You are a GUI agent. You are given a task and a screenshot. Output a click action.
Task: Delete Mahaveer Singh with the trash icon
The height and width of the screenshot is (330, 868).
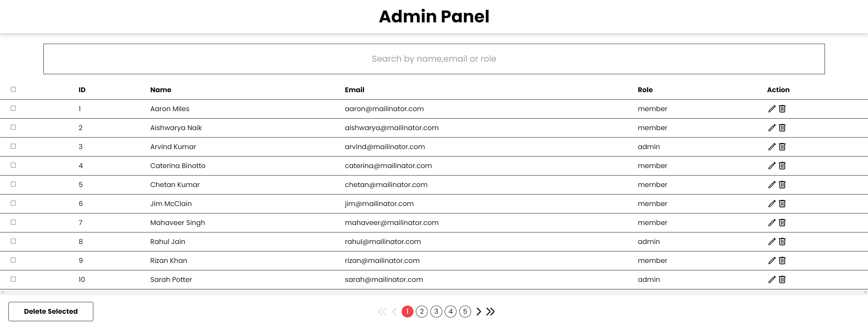tap(783, 223)
